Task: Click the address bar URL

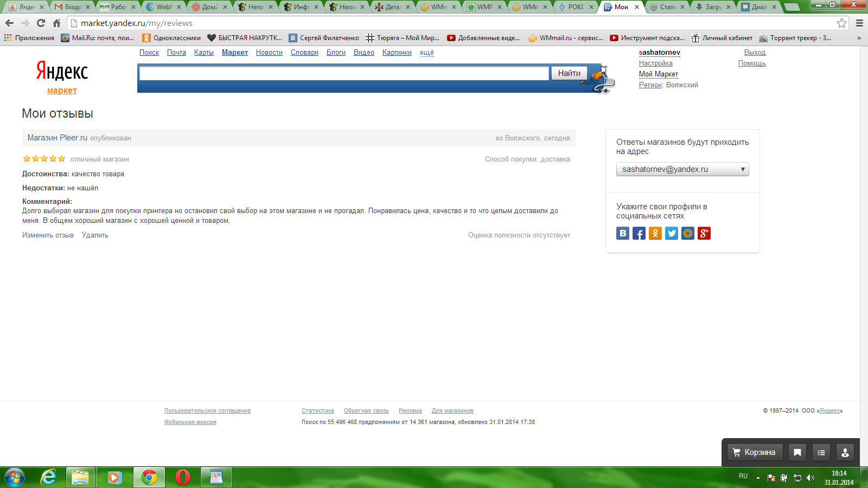Action: (x=137, y=23)
